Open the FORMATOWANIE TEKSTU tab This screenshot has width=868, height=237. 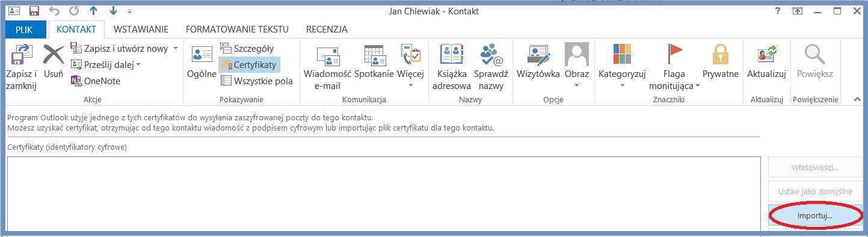click(237, 29)
